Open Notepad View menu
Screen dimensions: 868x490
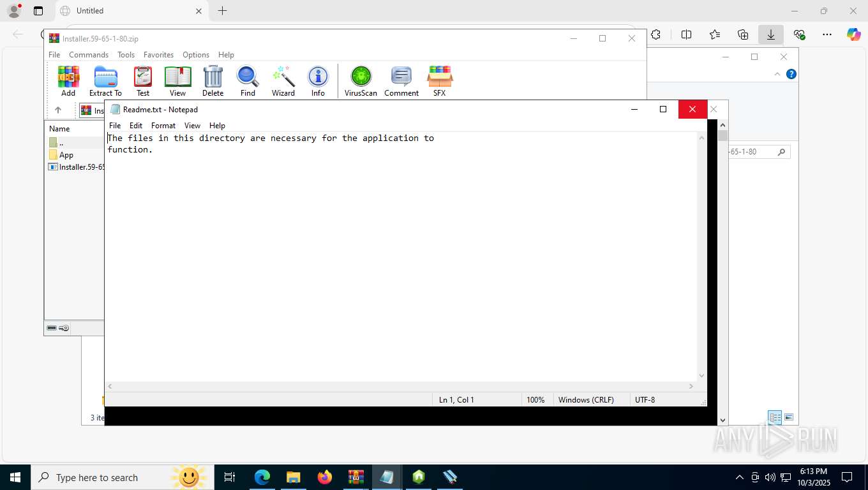[192, 126]
